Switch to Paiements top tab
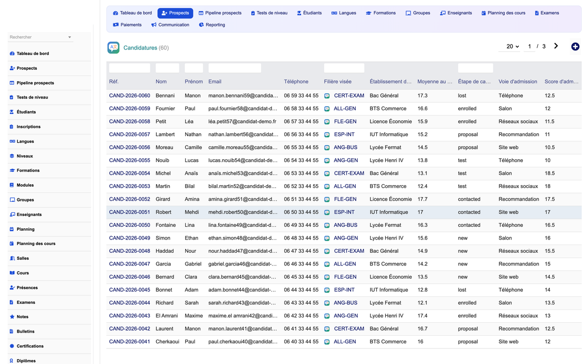Screen dimensions: 588x364 coord(127,25)
